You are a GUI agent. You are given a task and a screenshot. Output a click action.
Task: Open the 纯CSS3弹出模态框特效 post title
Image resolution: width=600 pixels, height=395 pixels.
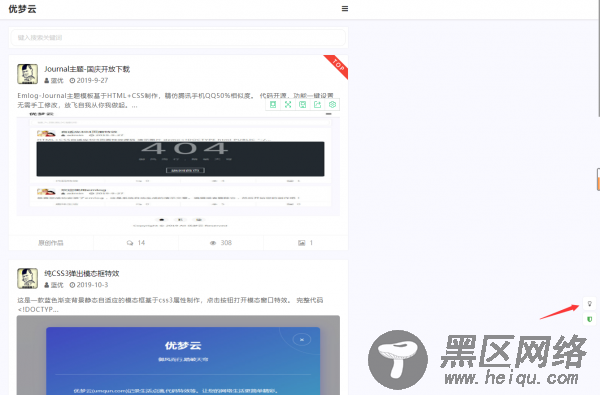[x=82, y=273]
